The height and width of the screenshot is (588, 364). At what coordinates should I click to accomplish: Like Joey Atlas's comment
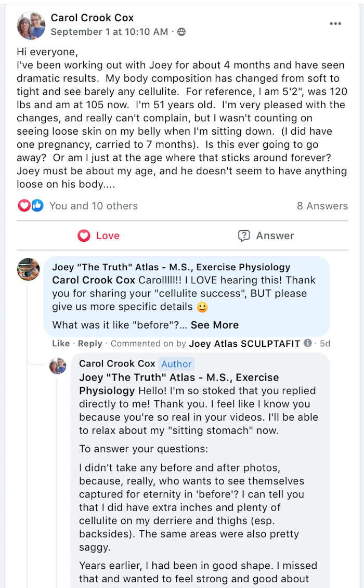pos(61,344)
